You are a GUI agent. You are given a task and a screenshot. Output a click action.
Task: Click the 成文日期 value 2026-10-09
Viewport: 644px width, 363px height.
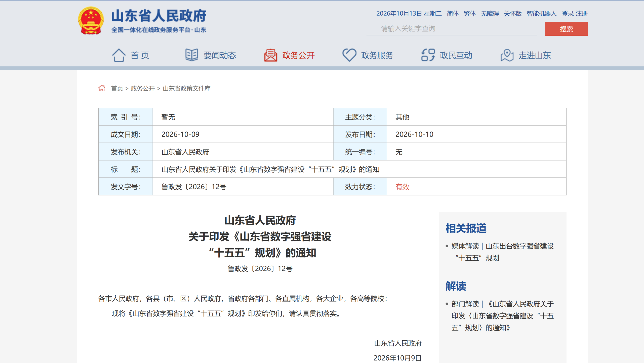tap(180, 134)
